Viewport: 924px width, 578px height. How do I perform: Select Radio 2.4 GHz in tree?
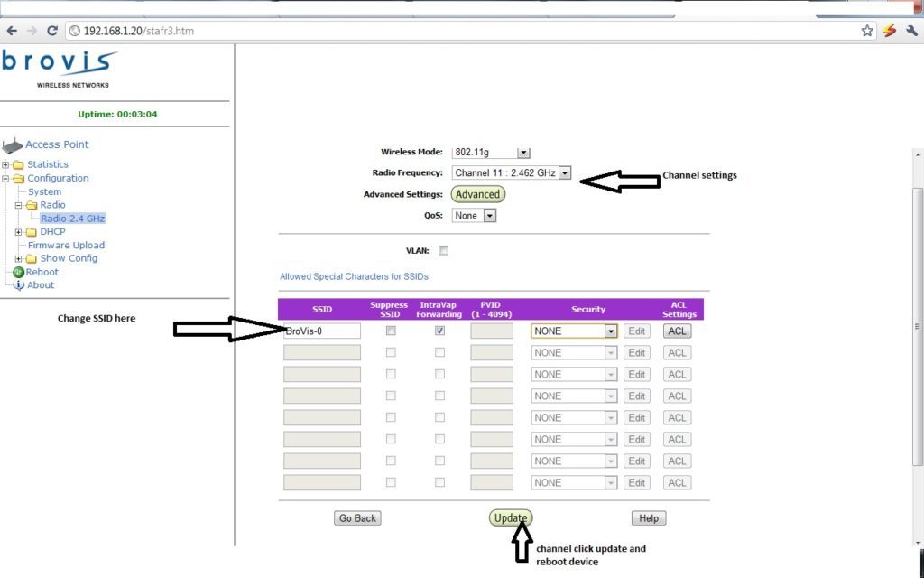coord(73,219)
